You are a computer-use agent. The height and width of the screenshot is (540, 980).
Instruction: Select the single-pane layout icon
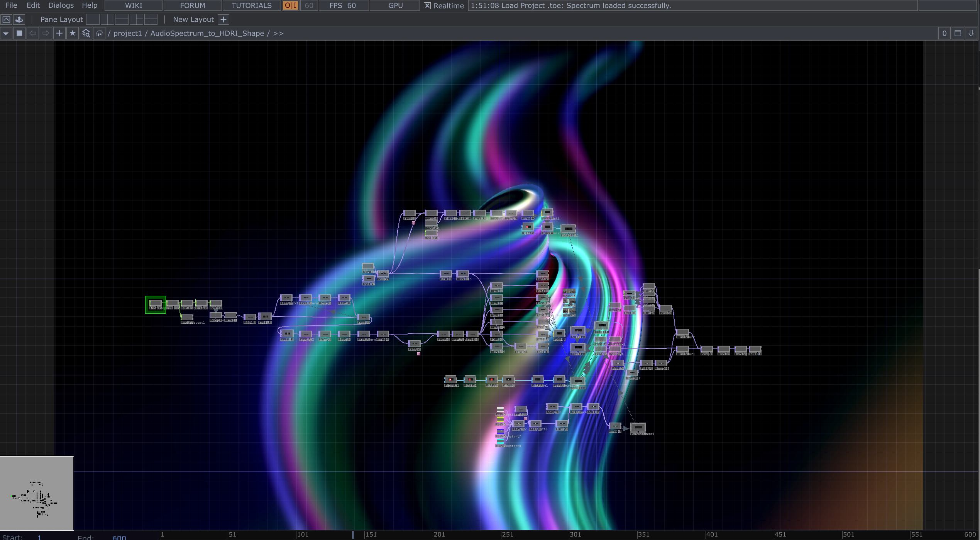(x=93, y=19)
